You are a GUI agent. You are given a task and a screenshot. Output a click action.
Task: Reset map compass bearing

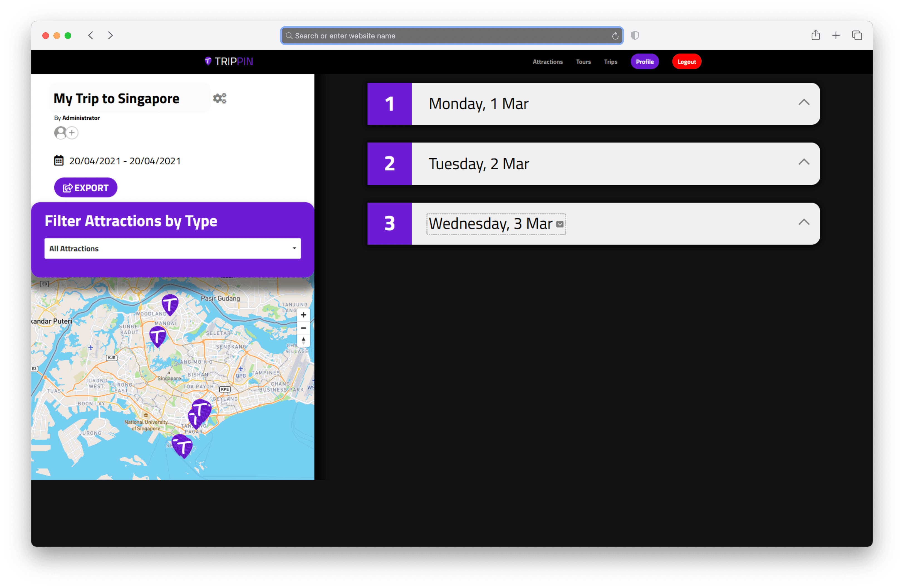[x=303, y=340]
